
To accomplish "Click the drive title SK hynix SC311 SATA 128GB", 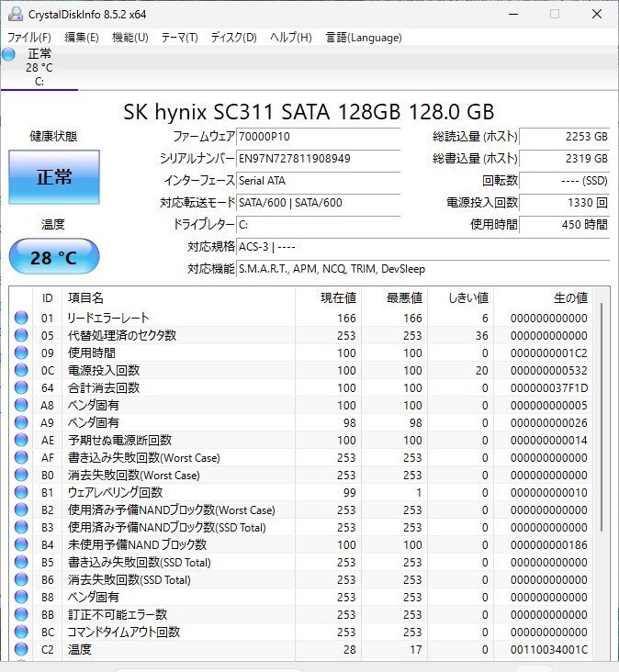I will coord(309,112).
